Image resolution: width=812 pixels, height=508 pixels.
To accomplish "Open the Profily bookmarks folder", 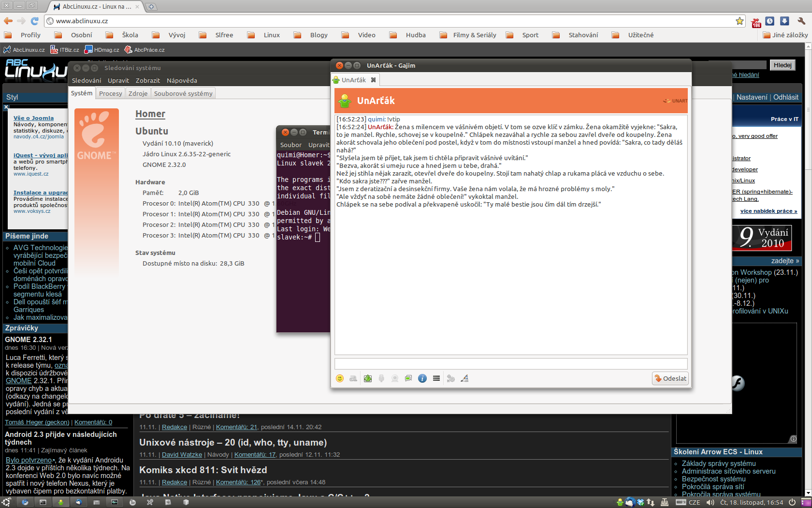I will coord(23,35).
